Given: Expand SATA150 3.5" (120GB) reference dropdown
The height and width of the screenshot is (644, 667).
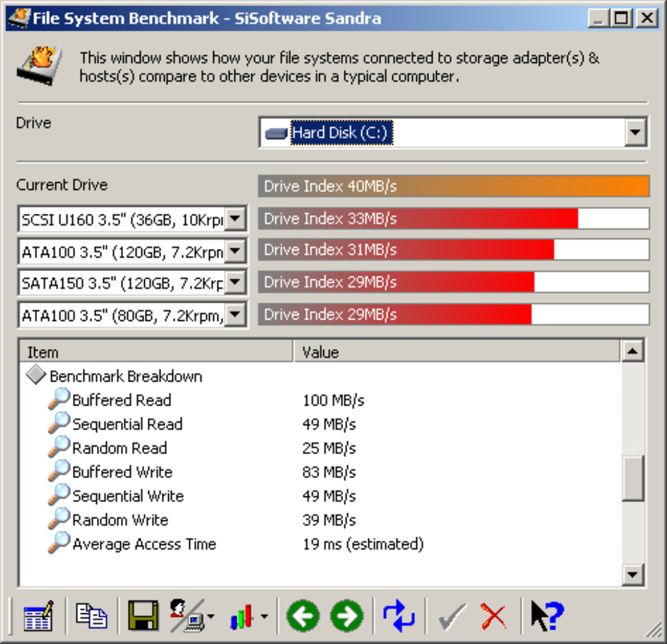Looking at the screenshot, I should click(235, 282).
